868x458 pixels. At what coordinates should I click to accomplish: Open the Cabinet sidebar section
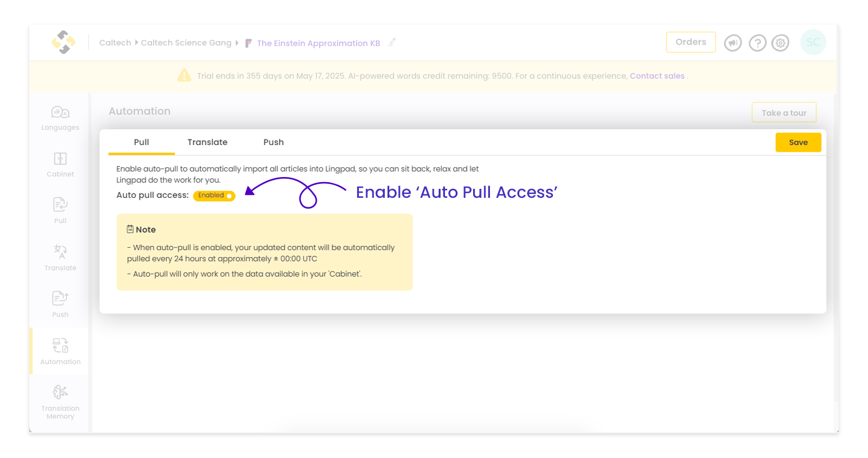tap(60, 165)
